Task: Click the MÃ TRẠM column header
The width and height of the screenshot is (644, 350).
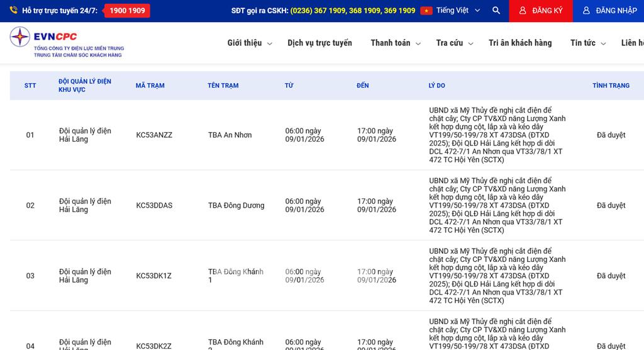Action: (150, 86)
